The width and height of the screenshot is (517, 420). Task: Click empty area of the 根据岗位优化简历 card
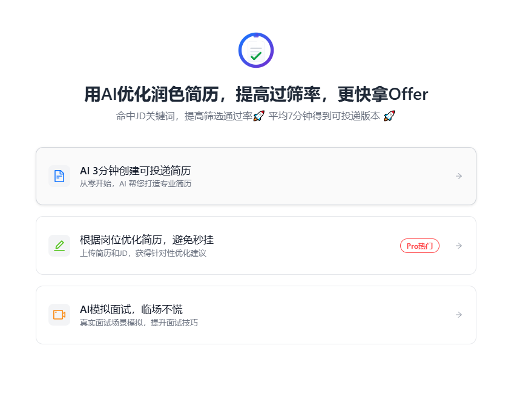(x=303, y=246)
